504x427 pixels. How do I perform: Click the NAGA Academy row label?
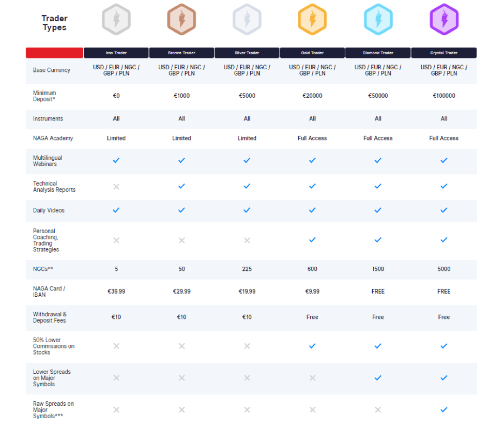[x=53, y=138]
